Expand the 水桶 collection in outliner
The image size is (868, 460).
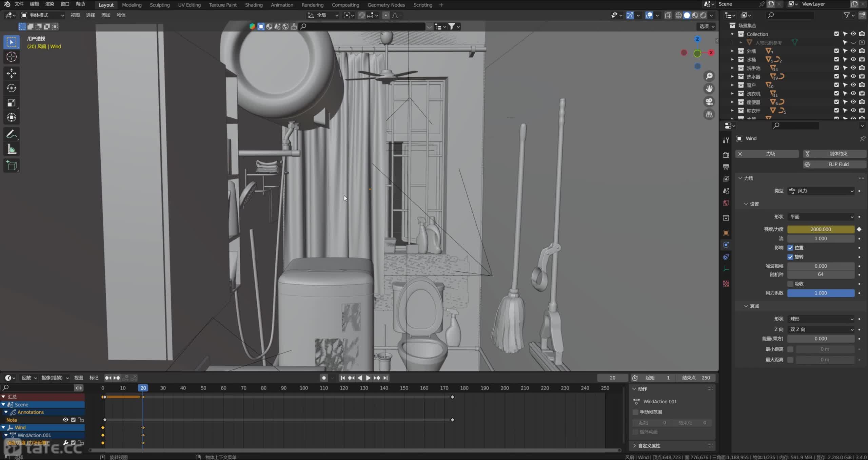coord(732,59)
